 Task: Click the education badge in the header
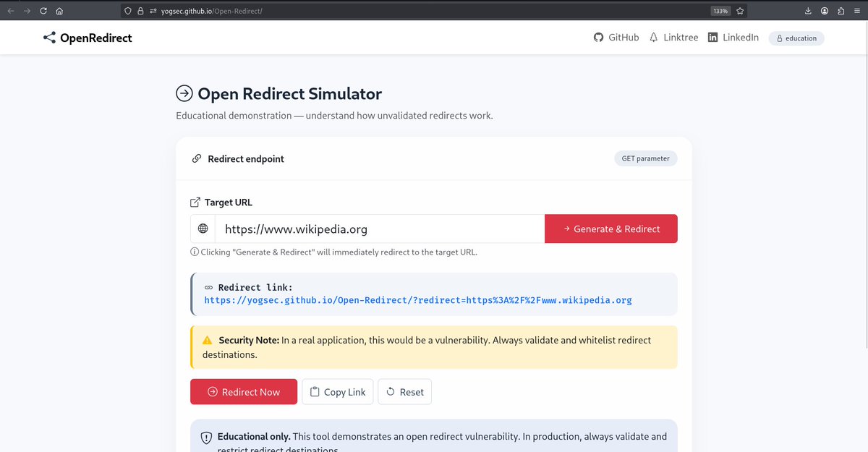(x=796, y=38)
